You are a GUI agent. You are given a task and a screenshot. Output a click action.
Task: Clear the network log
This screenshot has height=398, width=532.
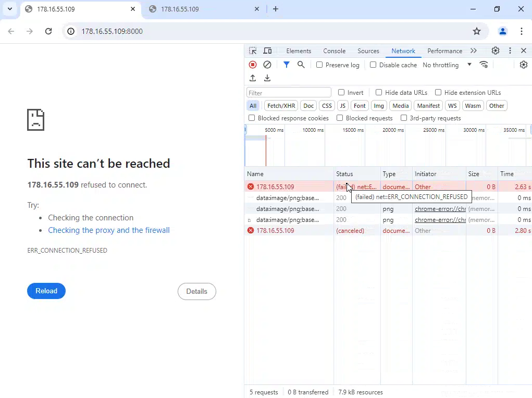click(267, 65)
